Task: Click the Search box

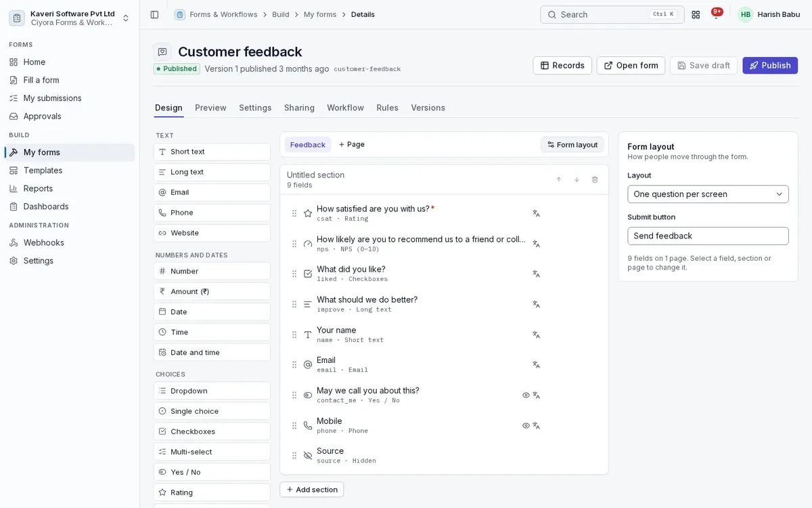Action: click(x=612, y=14)
